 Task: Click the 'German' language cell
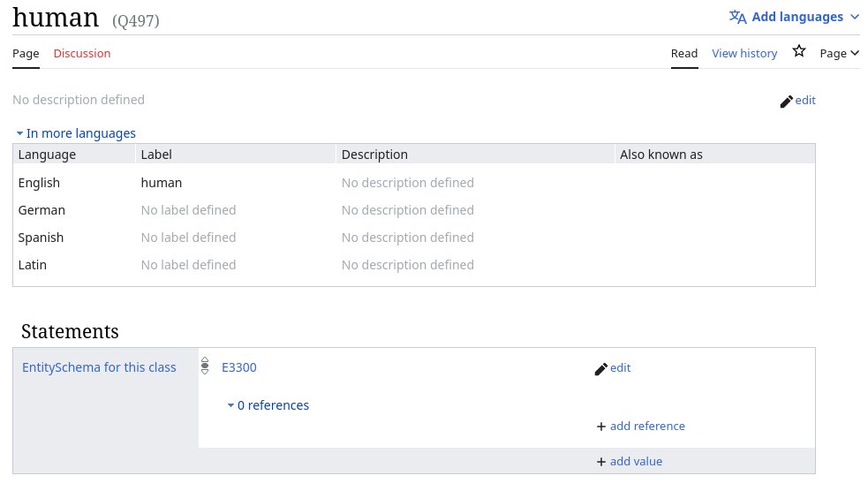tap(42, 210)
